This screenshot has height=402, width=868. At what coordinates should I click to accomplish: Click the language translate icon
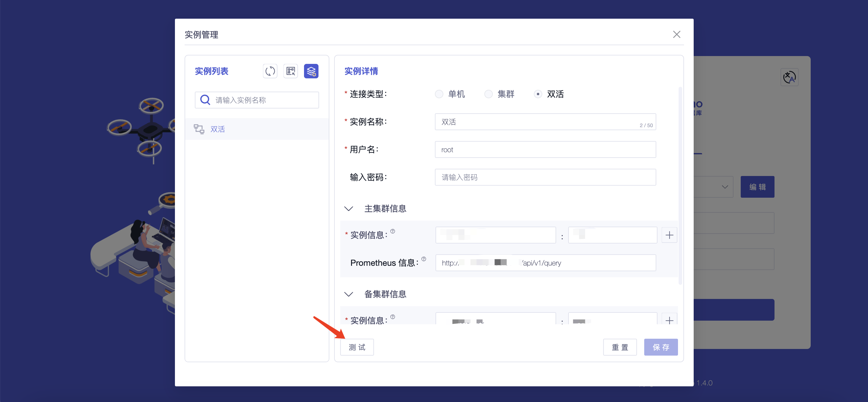[x=789, y=77]
